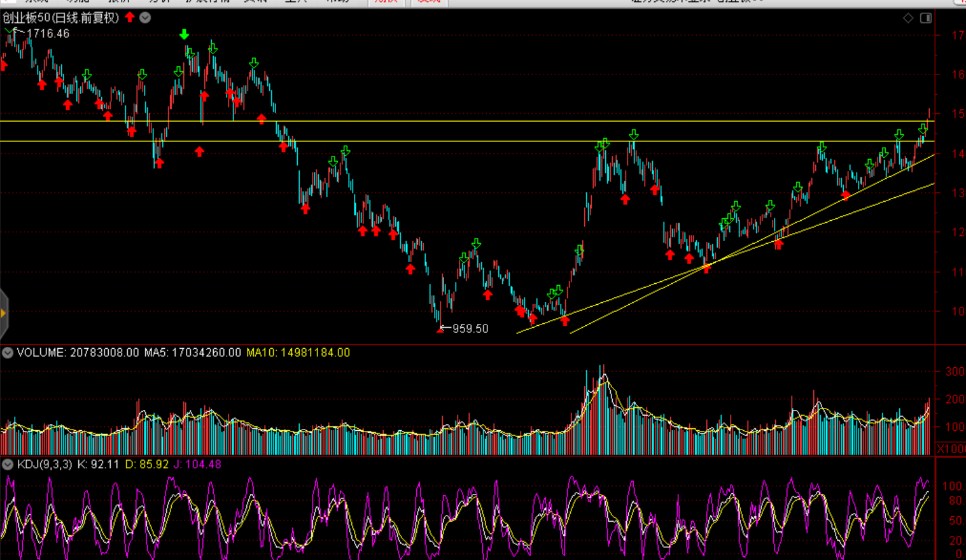Open the dropdown beside 创业板50 chart title
Image resolution: width=966 pixels, height=560 pixels.
[x=145, y=18]
